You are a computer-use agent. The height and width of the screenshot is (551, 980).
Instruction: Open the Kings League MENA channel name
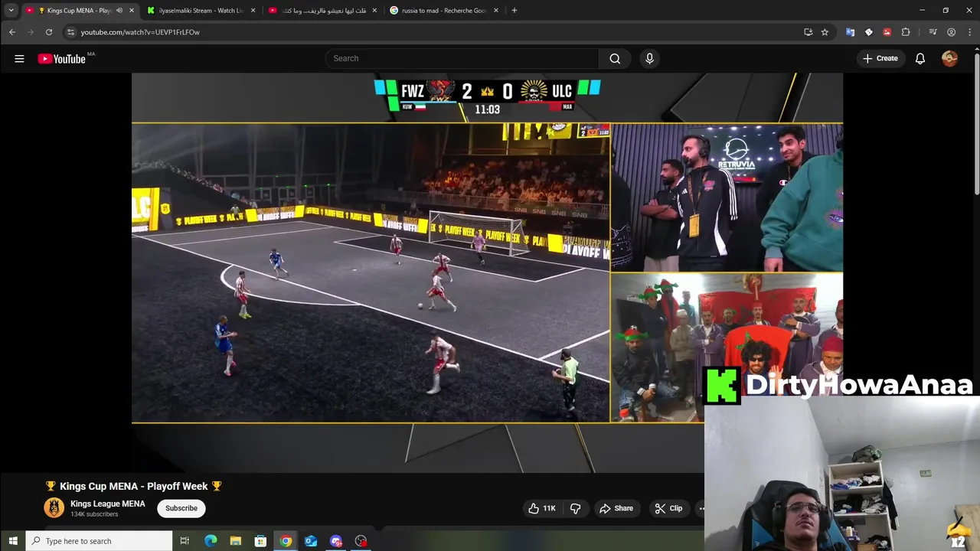tap(108, 504)
